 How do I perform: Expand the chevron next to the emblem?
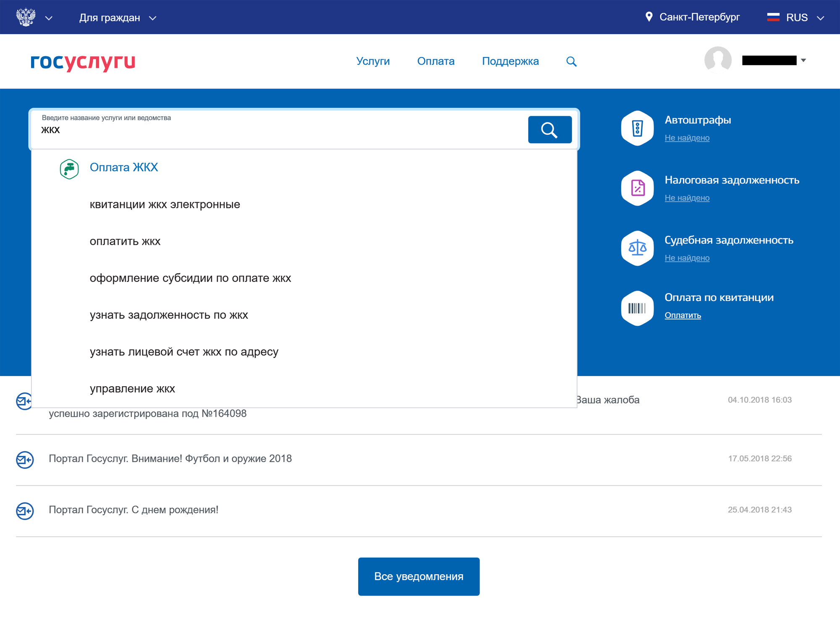49,18
